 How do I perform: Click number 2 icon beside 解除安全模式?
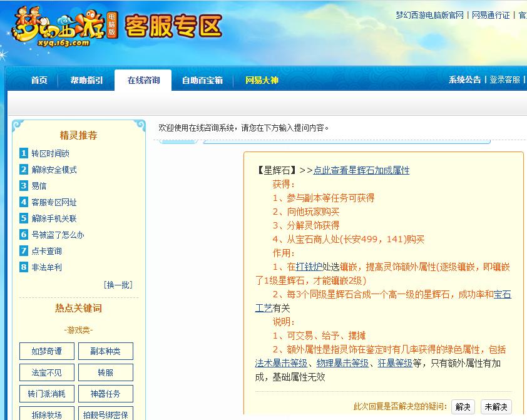24,170
